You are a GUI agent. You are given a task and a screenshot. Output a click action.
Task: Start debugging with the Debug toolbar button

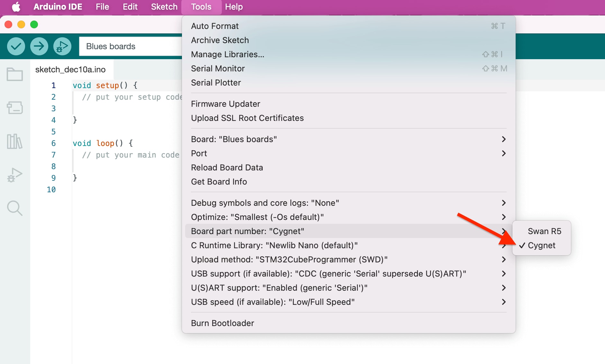point(62,46)
